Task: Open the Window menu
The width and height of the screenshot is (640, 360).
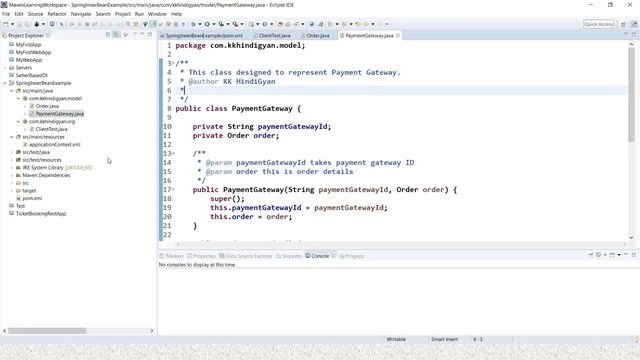Action: (157, 14)
